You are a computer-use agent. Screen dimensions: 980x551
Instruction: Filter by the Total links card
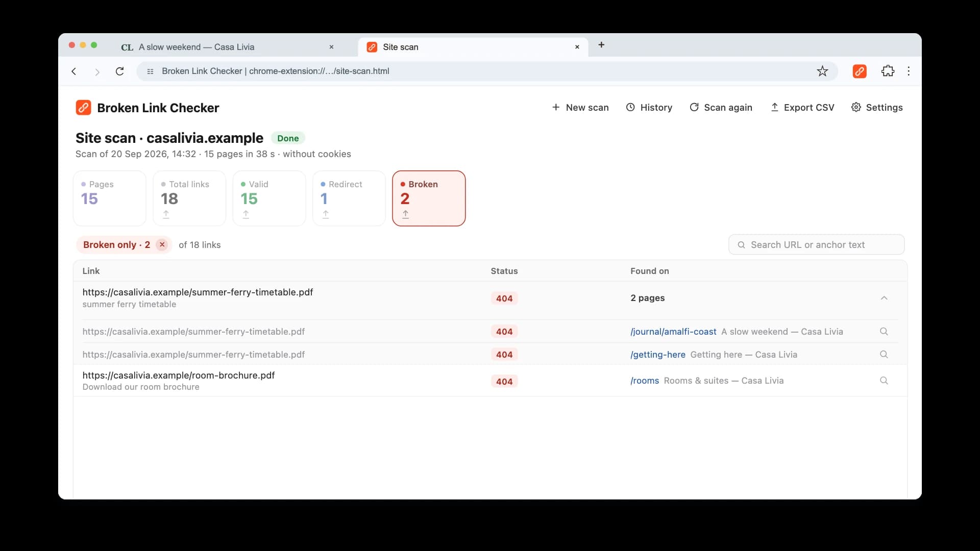coord(189,198)
